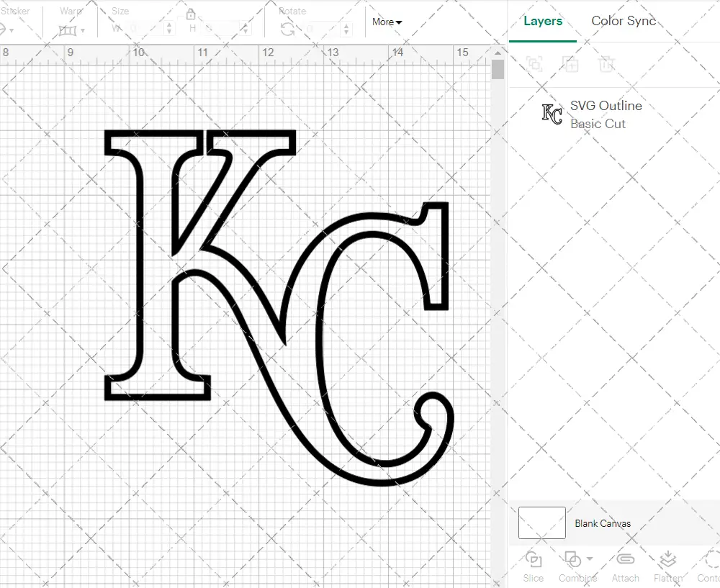This screenshot has width=720, height=588.
Task: Toggle the size aspect ratio lock
Action: click(x=191, y=14)
